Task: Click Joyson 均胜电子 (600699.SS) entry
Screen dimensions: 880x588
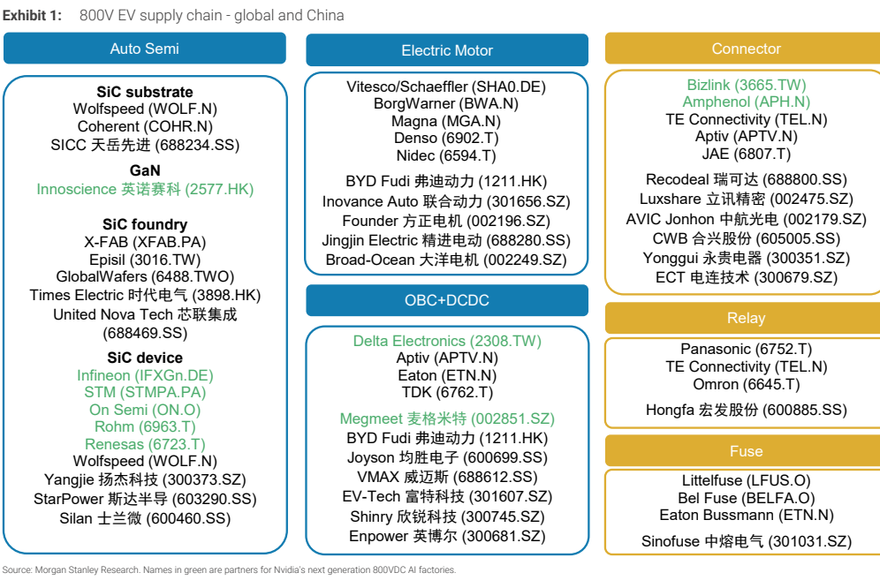Action: pos(447,457)
